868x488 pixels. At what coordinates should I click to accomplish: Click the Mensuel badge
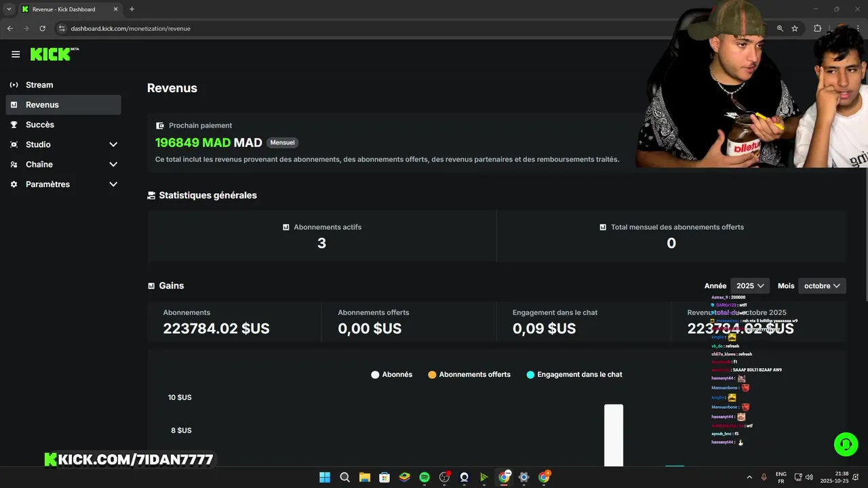click(282, 143)
